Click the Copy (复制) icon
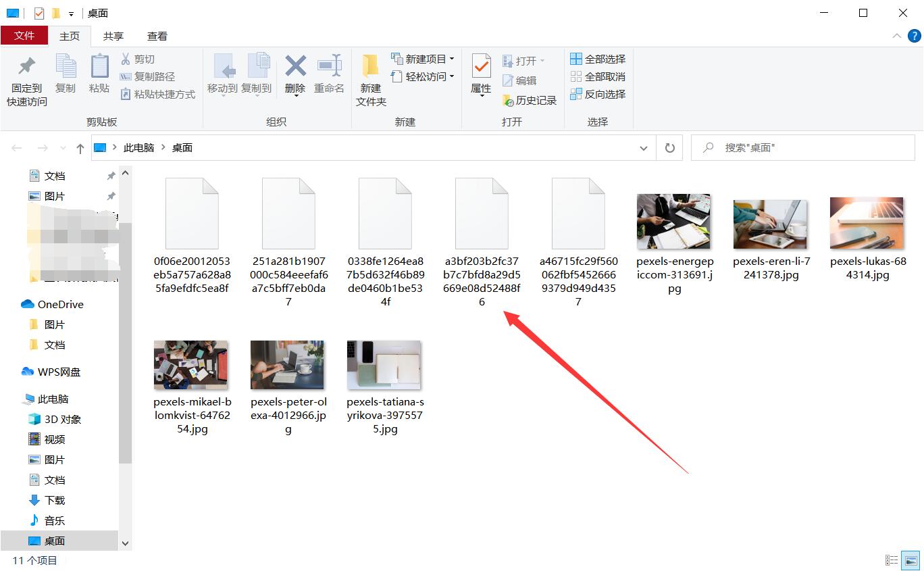This screenshot has height=571, width=924. tap(66, 74)
